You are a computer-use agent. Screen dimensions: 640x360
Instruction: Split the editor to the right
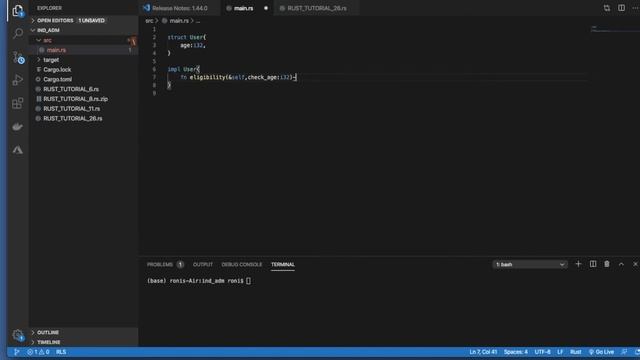point(621,8)
